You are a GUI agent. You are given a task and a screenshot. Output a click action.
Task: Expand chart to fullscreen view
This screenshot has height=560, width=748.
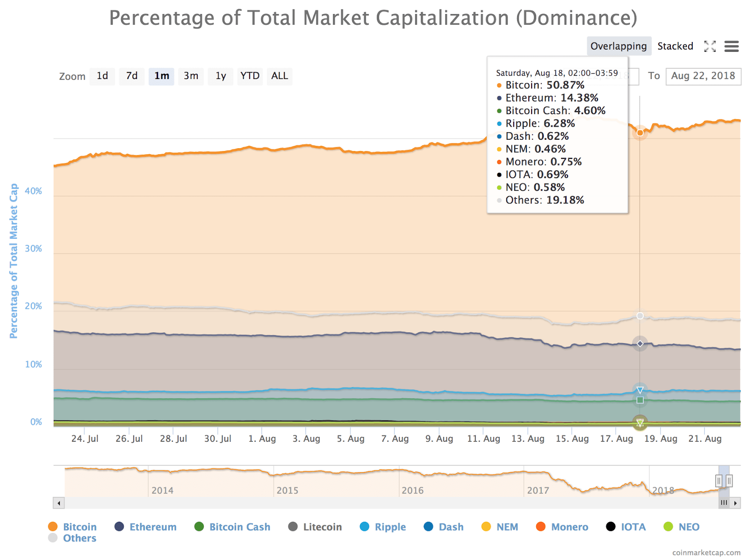click(710, 46)
